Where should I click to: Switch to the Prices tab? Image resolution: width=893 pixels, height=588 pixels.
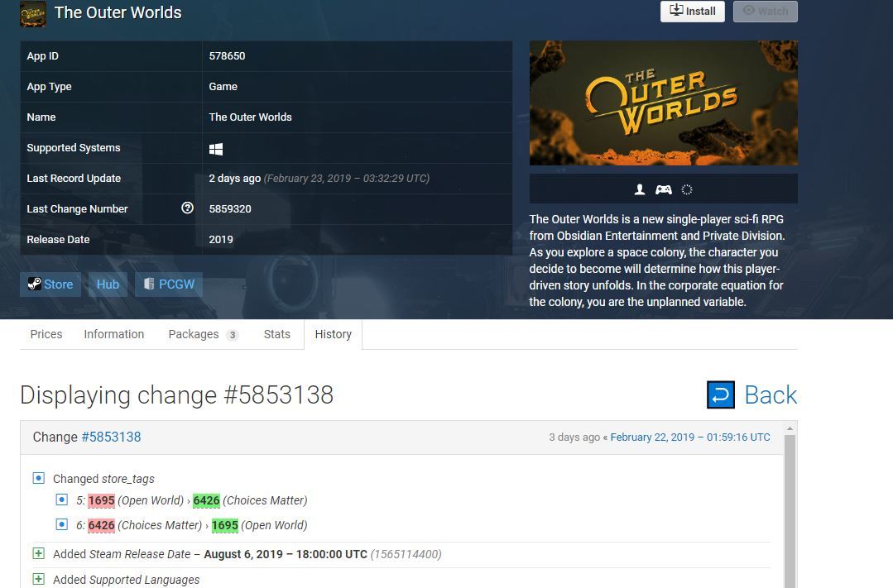coord(46,334)
